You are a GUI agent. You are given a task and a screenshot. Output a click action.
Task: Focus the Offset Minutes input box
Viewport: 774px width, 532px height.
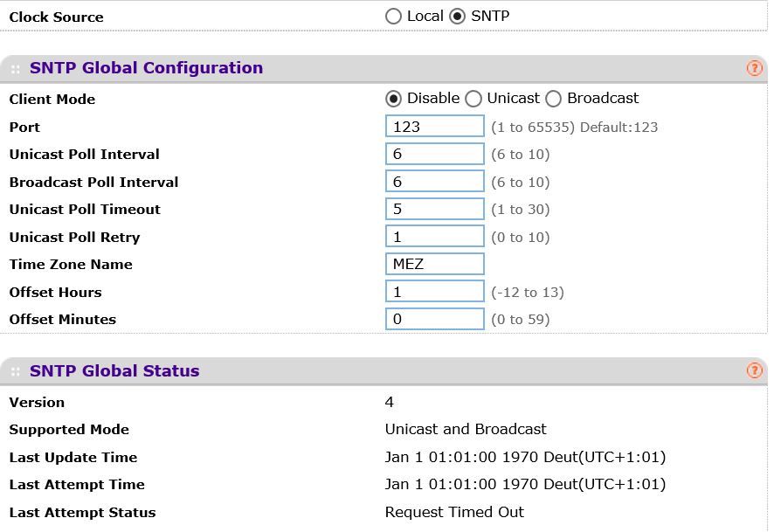[434, 320]
